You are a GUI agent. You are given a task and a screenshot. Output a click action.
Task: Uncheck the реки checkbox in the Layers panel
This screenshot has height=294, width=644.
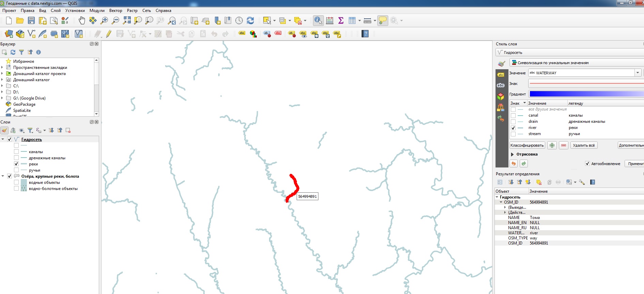click(x=16, y=164)
